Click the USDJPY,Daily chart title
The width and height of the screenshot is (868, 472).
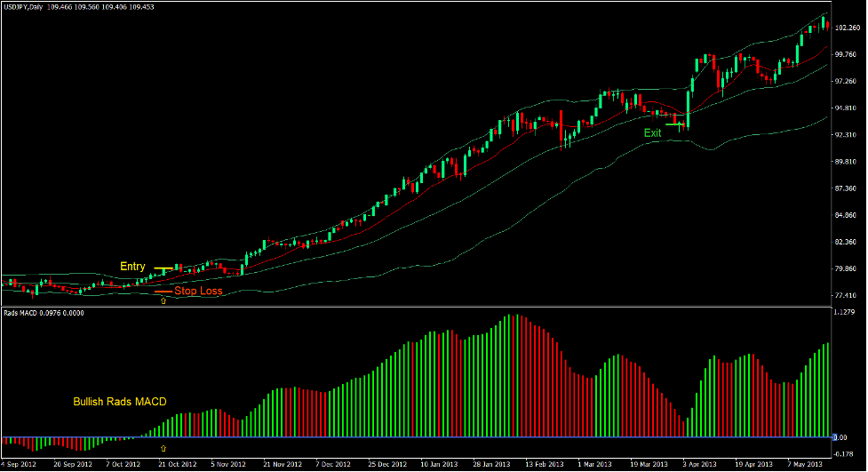(28, 7)
